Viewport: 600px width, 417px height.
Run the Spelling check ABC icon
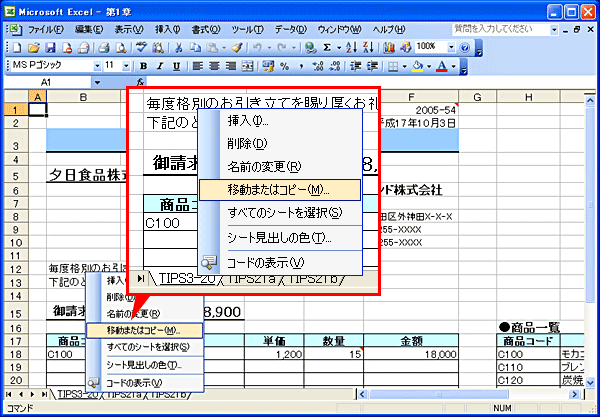coord(141,48)
